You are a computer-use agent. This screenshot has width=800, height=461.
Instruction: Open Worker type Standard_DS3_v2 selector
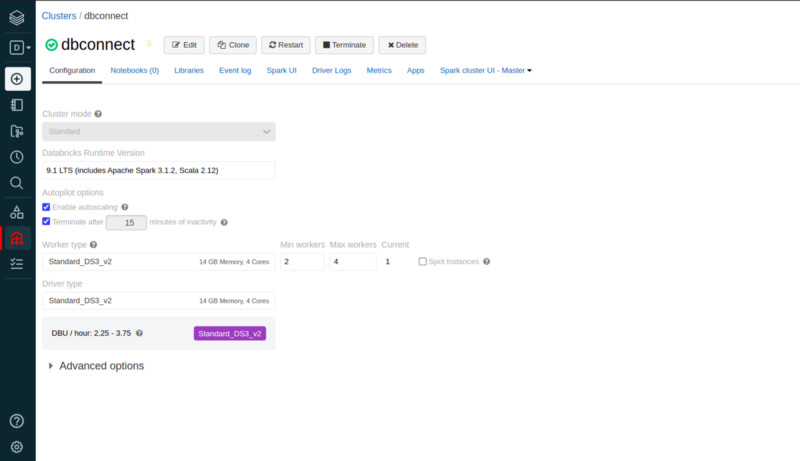pos(159,262)
